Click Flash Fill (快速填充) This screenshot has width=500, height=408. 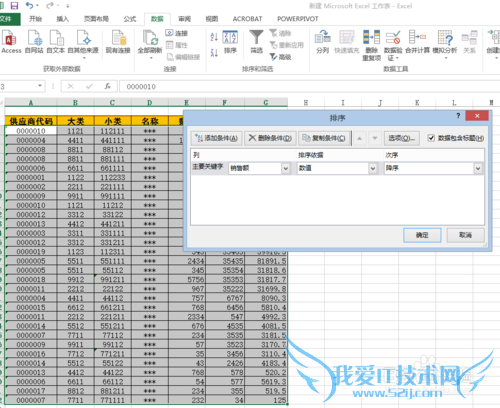point(347,42)
